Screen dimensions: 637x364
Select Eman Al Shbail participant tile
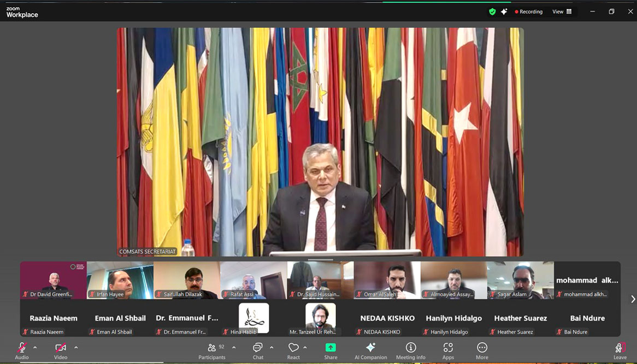tap(120, 318)
